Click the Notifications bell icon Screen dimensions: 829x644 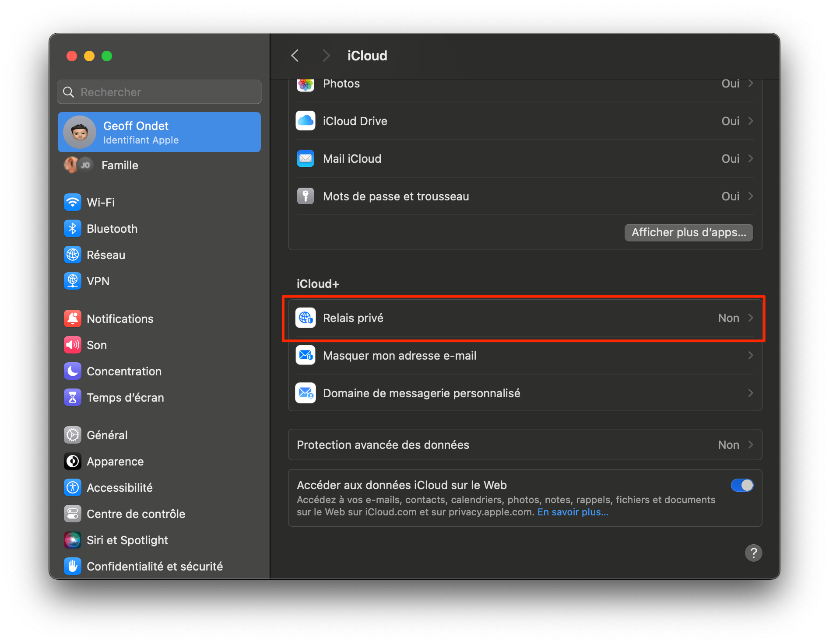point(73,318)
